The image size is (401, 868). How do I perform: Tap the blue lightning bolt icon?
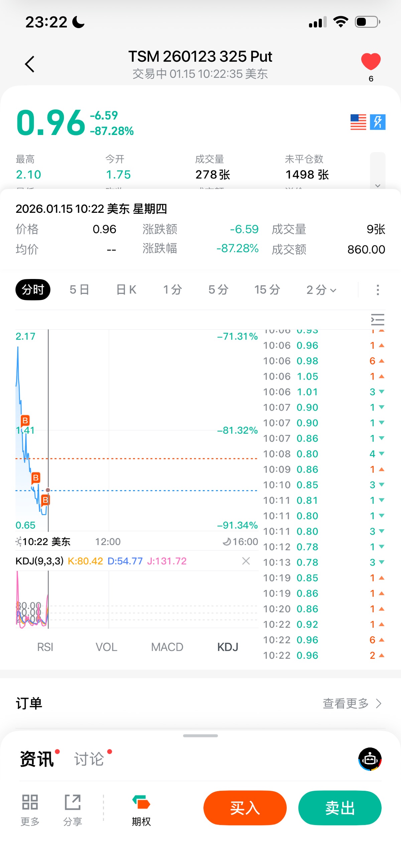[x=377, y=122]
